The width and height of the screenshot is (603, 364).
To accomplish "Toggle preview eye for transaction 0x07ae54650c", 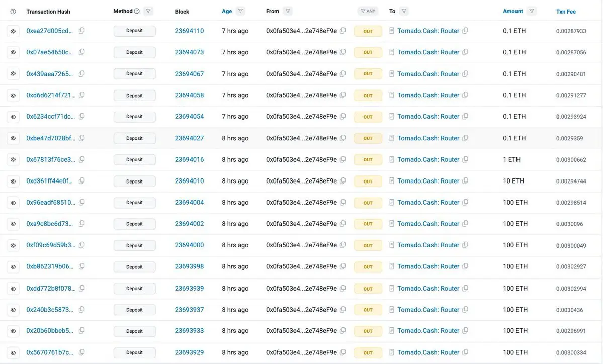I will coord(13,52).
